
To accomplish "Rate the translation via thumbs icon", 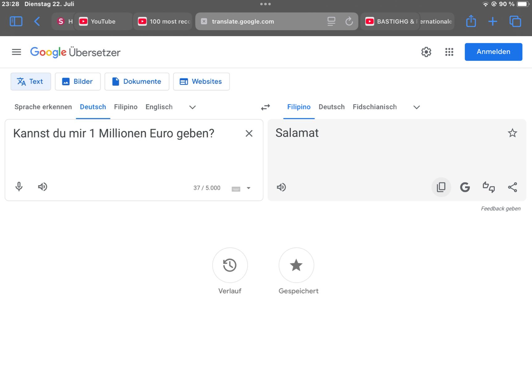I will (x=489, y=187).
